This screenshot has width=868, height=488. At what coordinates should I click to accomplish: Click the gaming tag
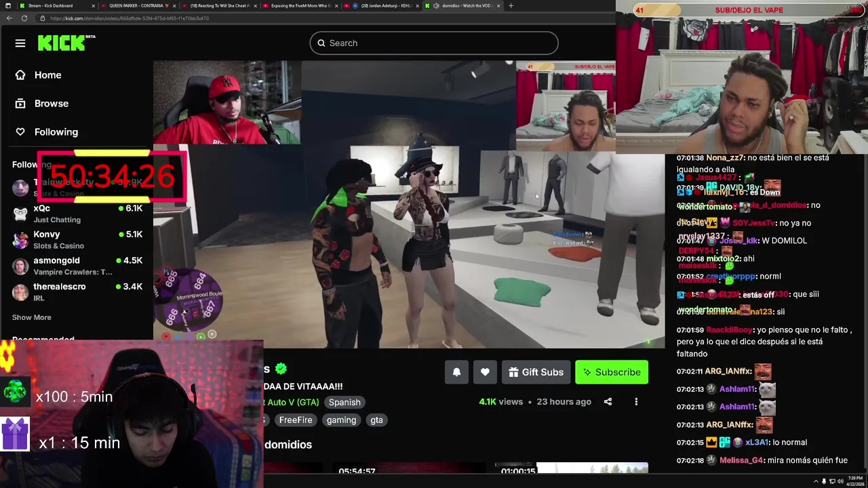[x=341, y=420]
